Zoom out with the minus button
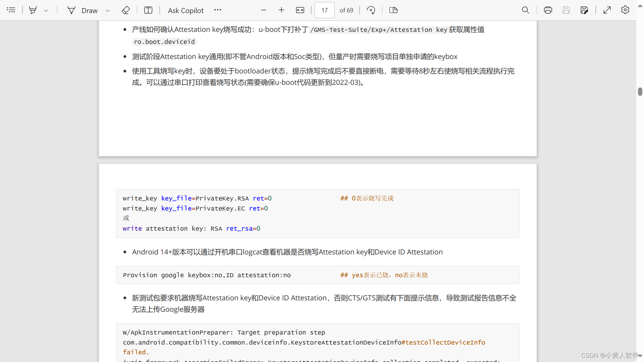Screen dimensions: 644x362 (x=264, y=10)
